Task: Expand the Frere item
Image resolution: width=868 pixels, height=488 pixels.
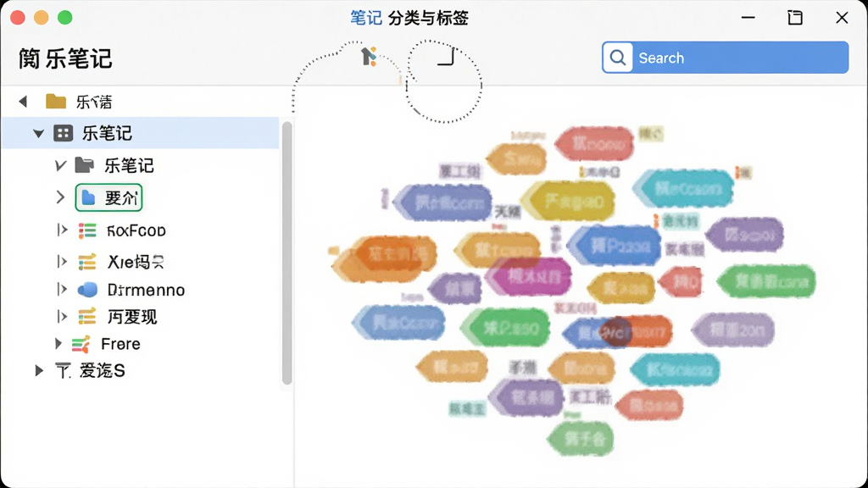Action: (58, 344)
